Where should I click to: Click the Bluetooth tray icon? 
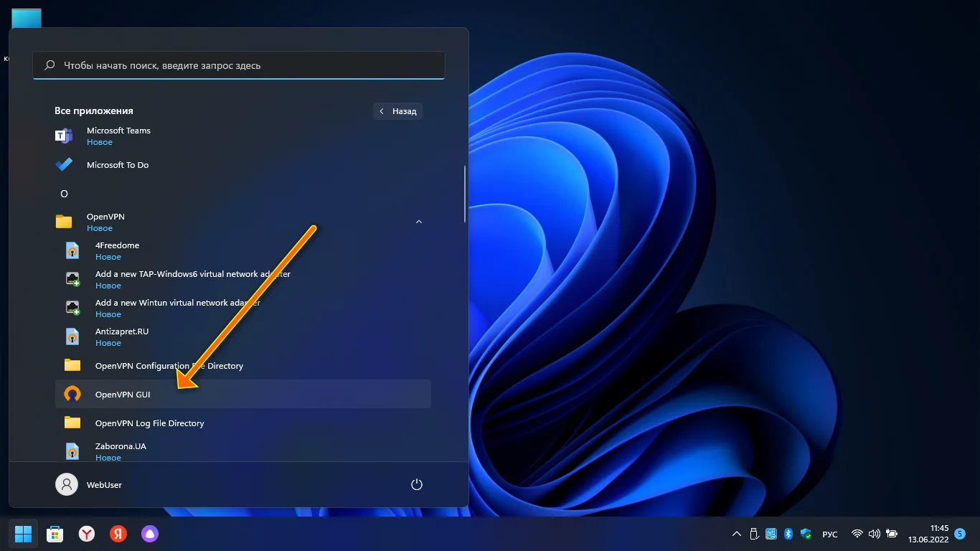788,534
